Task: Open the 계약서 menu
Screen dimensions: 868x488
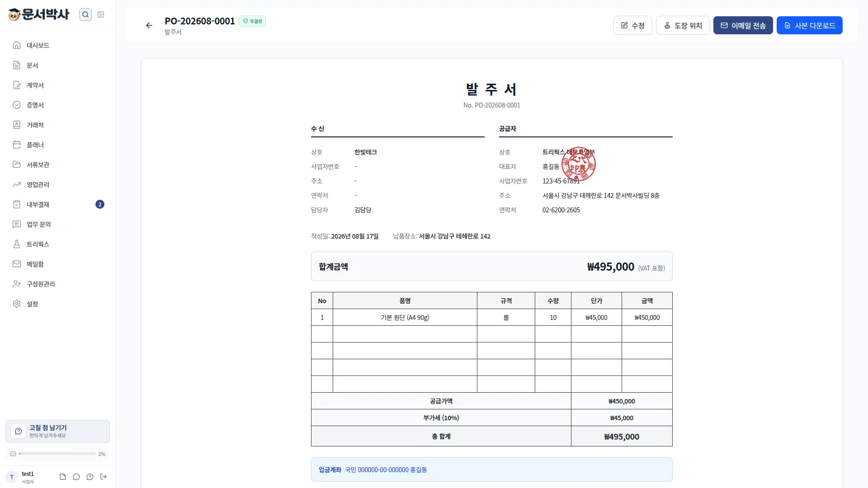Action: coord(57,85)
